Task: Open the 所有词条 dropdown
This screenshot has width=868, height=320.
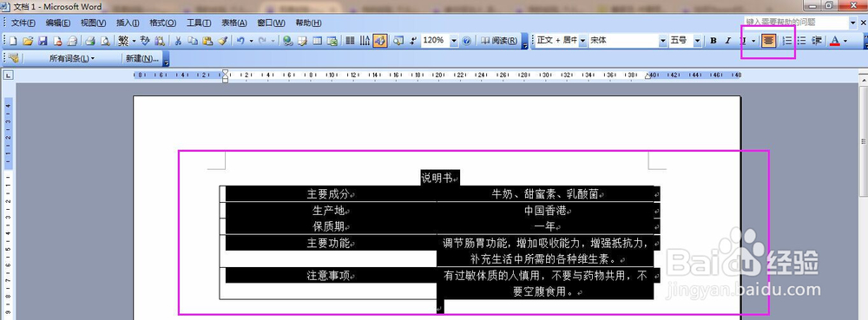Action: click(71, 58)
